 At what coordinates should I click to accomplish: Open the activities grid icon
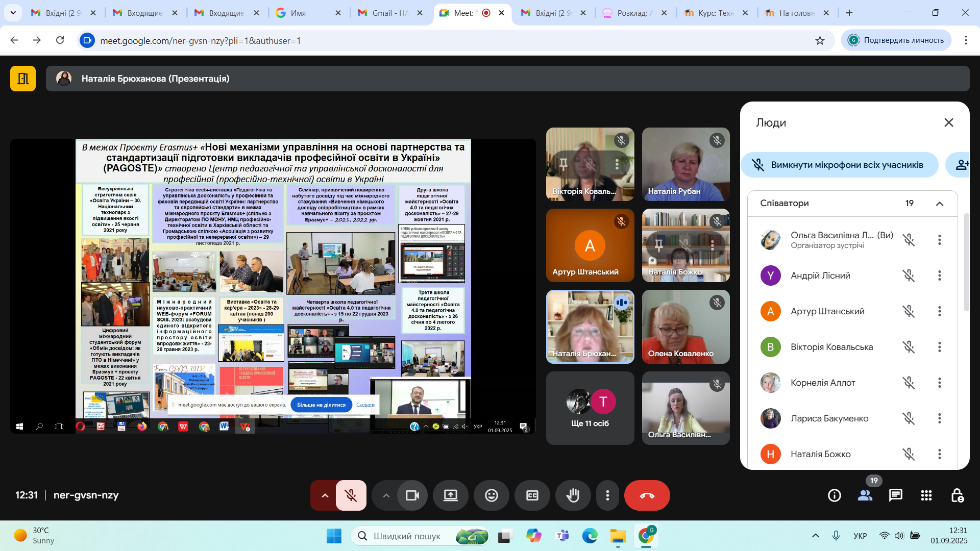click(x=926, y=495)
